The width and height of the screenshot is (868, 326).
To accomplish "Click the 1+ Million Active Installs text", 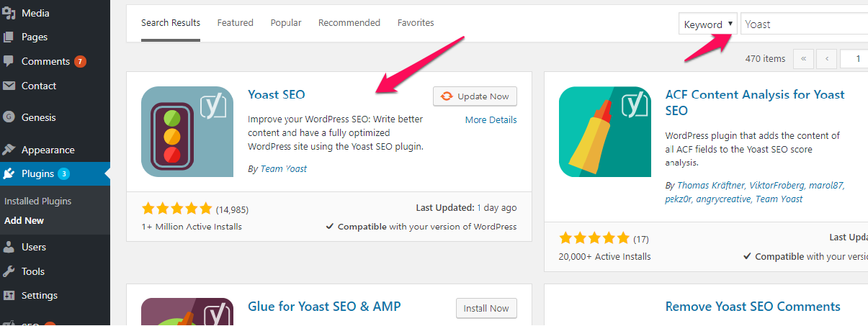I will 192,227.
